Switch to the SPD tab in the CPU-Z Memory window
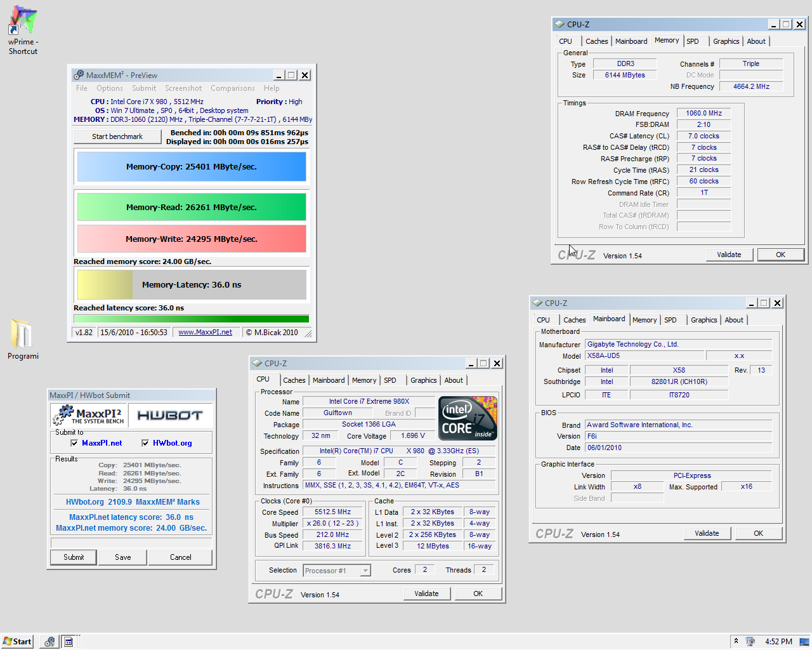This screenshot has height=650, width=812. tap(693, 41)
